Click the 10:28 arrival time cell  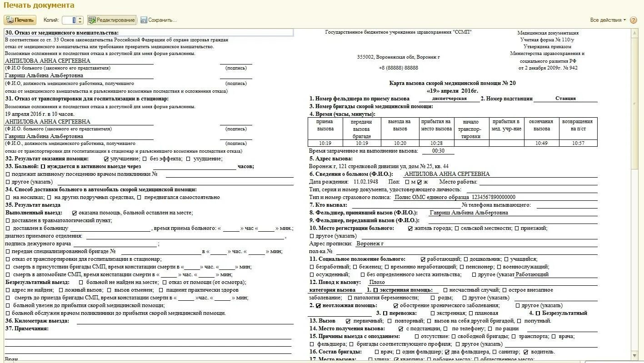tap(436, 143)
